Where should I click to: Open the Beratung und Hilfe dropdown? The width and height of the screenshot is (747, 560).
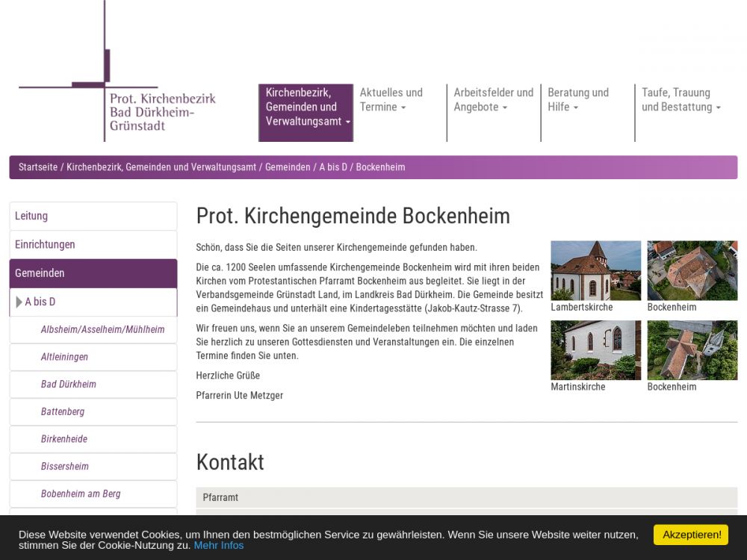tap(578, 100)
